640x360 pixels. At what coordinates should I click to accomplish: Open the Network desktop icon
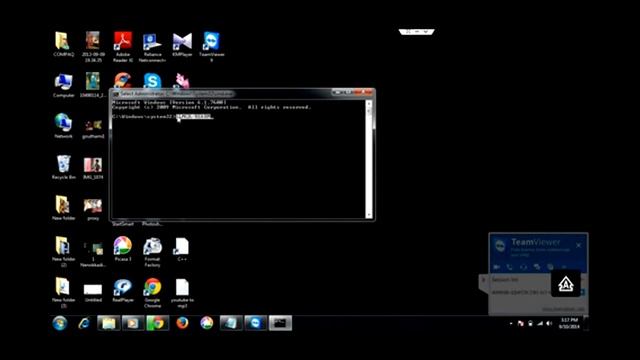click(63, 126)
